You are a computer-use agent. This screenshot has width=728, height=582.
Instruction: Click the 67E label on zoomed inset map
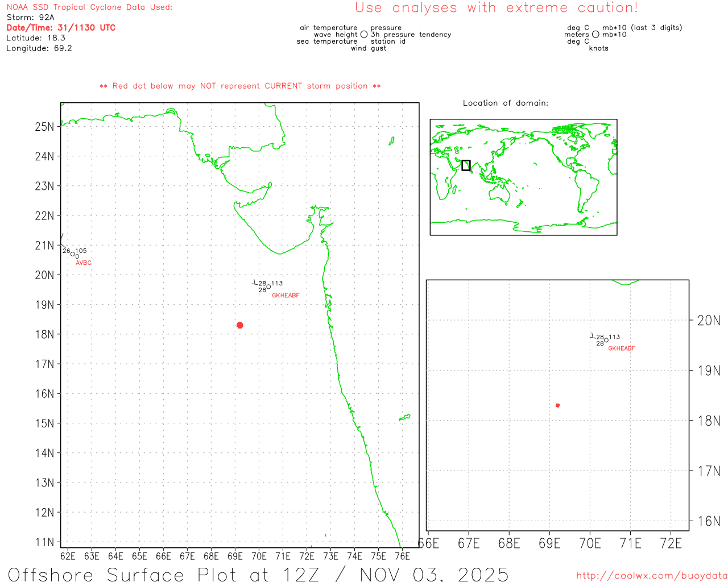pos(469,544)
